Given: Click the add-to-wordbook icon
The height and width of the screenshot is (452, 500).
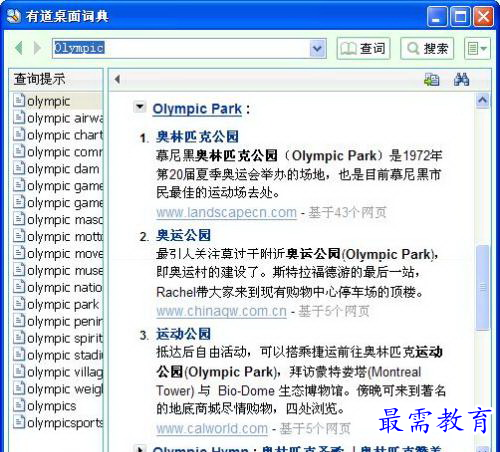Looking at the screenshot, I should (432, 80).
